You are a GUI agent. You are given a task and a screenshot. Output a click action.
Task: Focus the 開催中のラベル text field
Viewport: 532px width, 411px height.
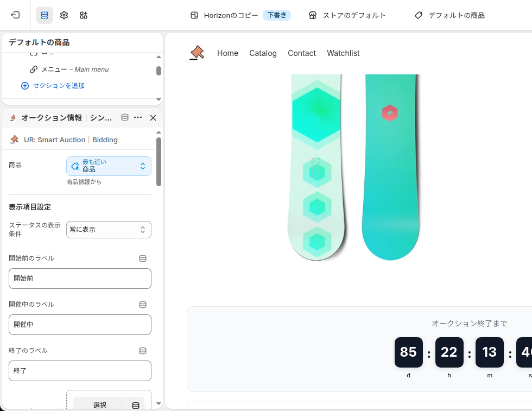[x=80, y=325]
